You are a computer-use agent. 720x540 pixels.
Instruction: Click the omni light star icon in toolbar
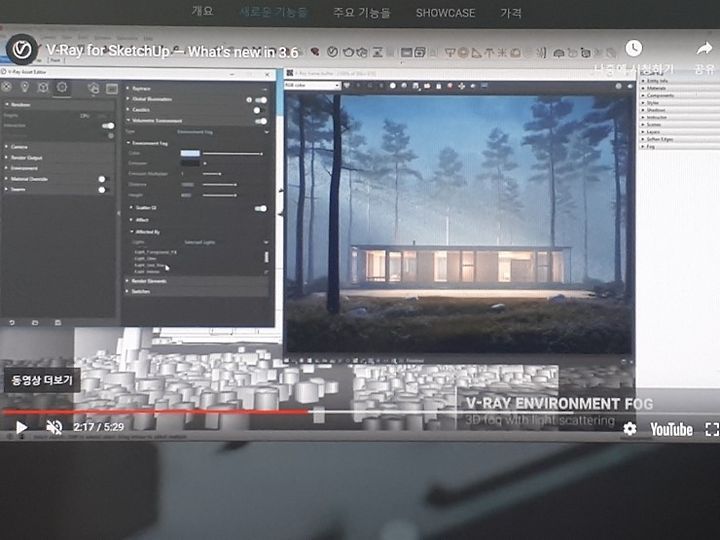pos(502,53)
